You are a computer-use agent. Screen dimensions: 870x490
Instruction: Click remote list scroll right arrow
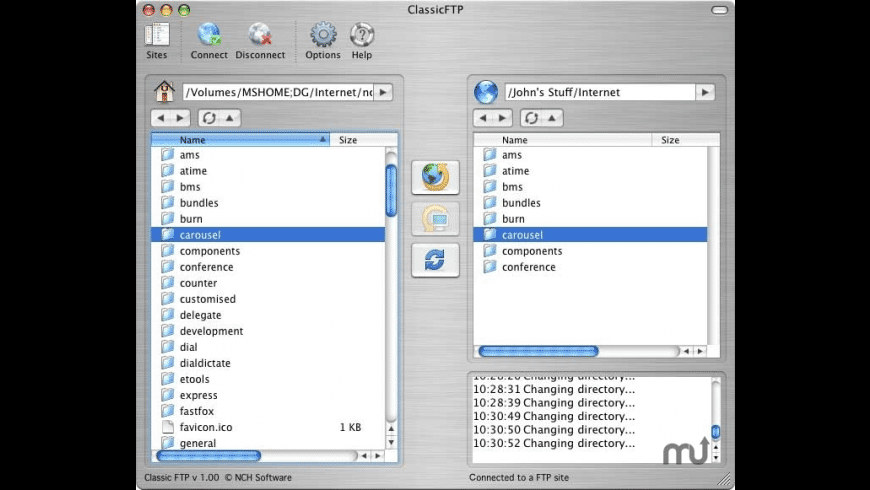[x=700, y=351]
